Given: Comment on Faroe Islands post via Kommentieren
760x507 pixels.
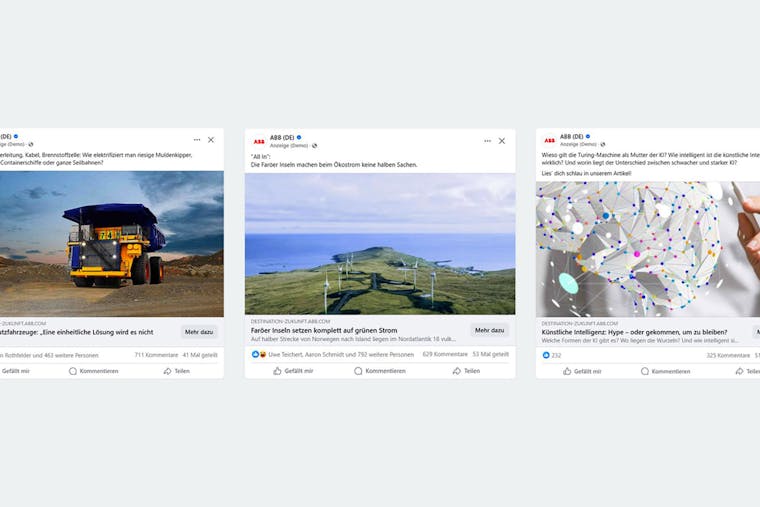Looking at the screenshot, I should tap(380, 371).
